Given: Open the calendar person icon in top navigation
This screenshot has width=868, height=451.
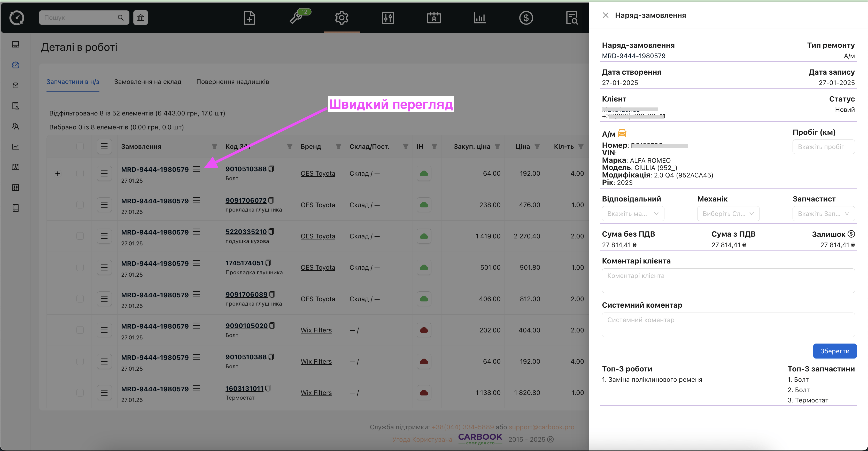Looking at the screenshot, I should [434, 18].
